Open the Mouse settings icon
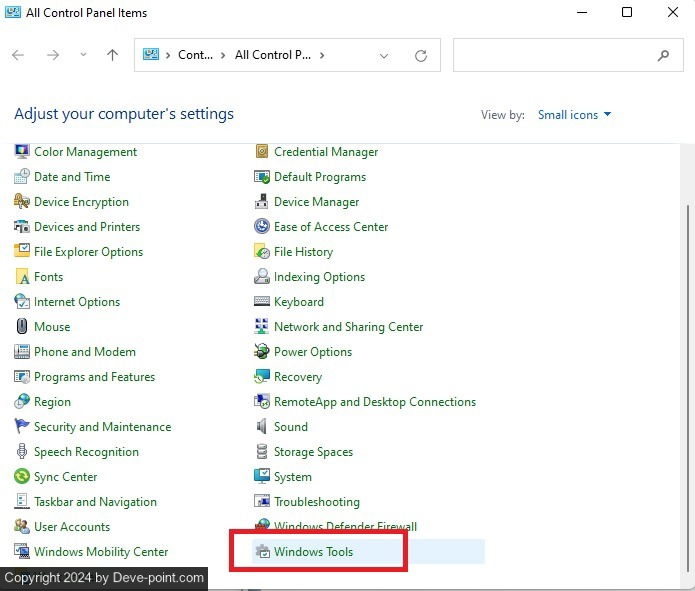This screenshot has height=591, width=695. (22, 327)
